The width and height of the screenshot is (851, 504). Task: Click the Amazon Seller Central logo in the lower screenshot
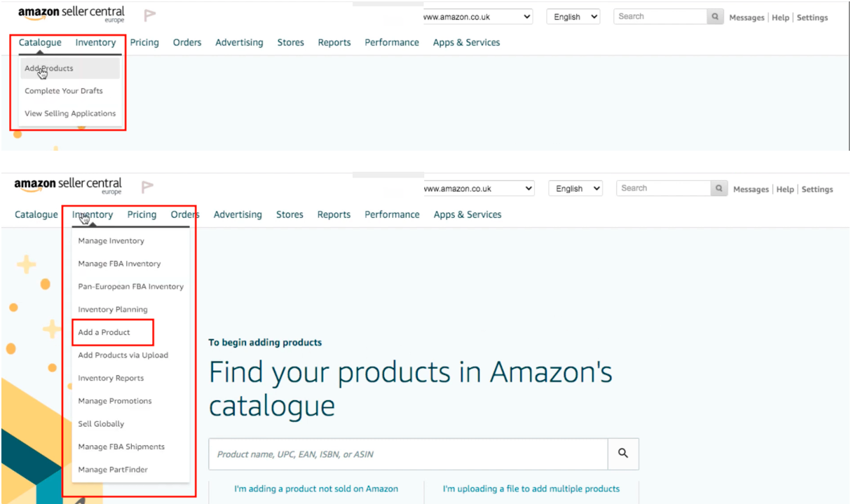68,186
